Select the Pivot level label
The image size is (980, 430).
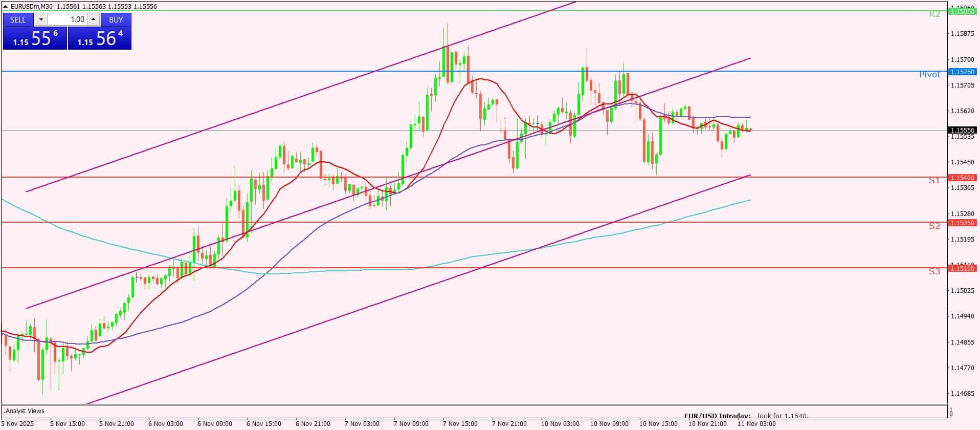tap(929, 75)
